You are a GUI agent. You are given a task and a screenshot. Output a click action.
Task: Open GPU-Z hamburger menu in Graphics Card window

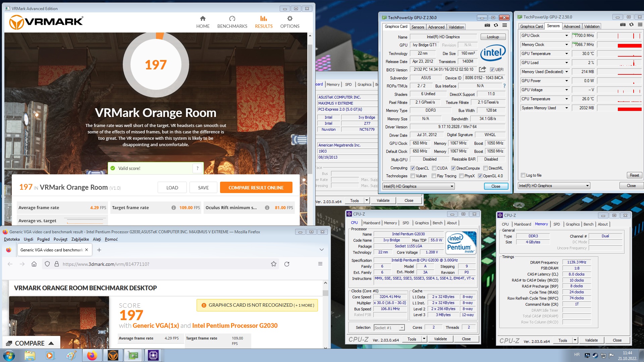[504, 25]
